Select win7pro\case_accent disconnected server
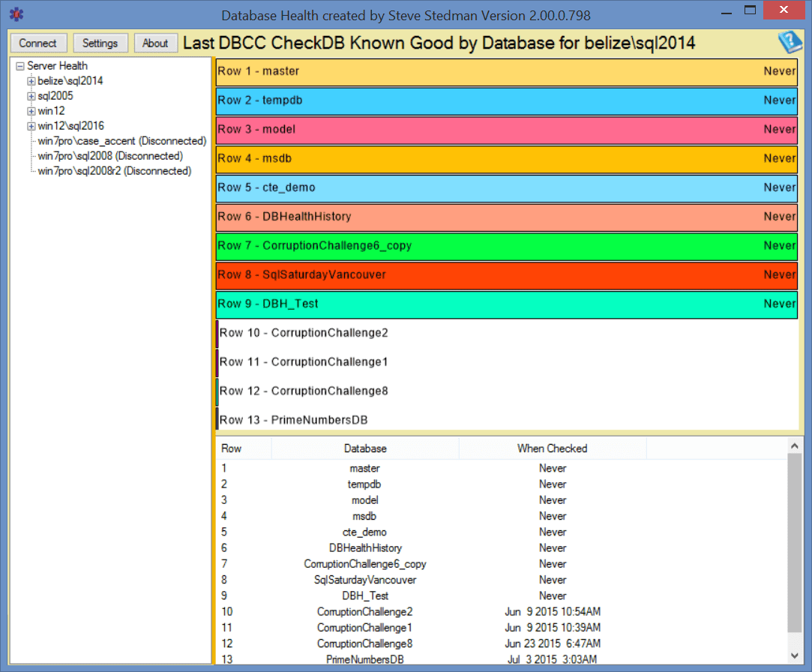812x672 pixels. coord(121,141)
